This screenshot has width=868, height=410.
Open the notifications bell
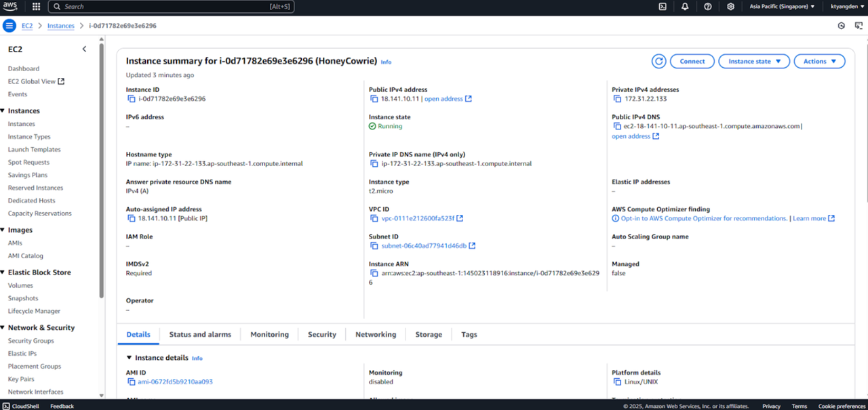[x=685, y=7]
